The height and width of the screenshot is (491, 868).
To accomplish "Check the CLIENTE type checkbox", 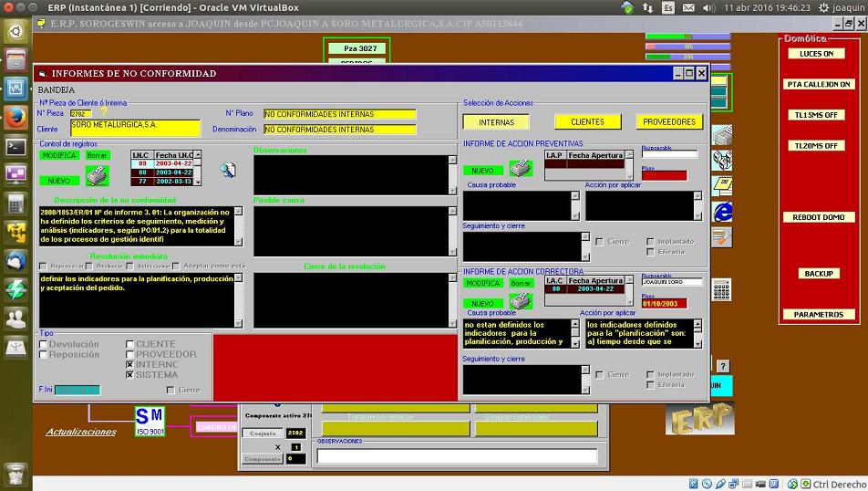I will (129, 344).
